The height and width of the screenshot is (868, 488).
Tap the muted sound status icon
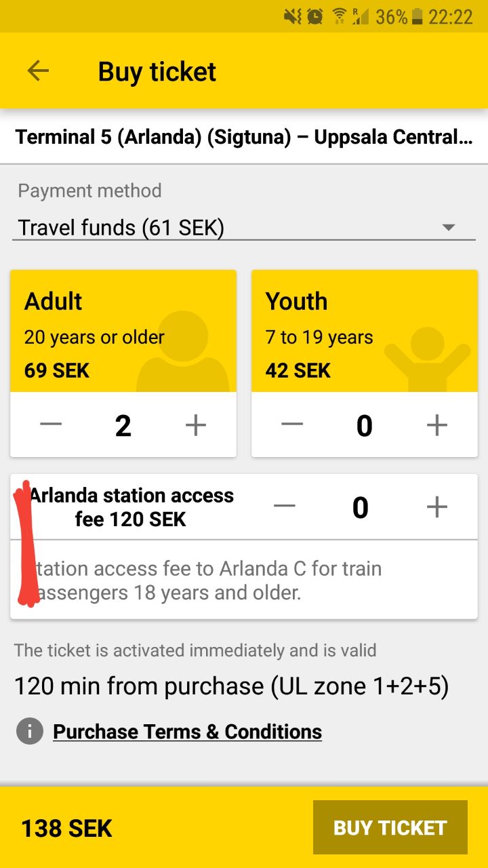pyautogui.click(x=293, y=17)
